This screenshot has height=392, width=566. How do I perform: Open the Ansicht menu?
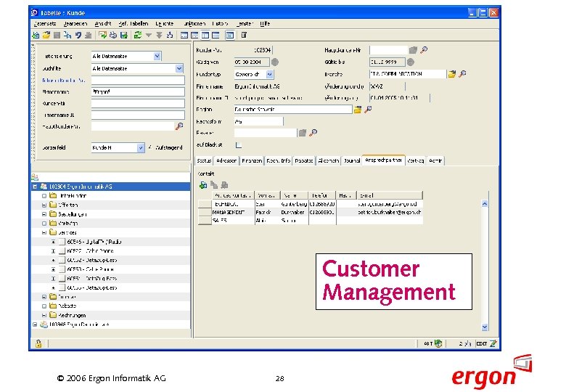(x=103, y=24)
